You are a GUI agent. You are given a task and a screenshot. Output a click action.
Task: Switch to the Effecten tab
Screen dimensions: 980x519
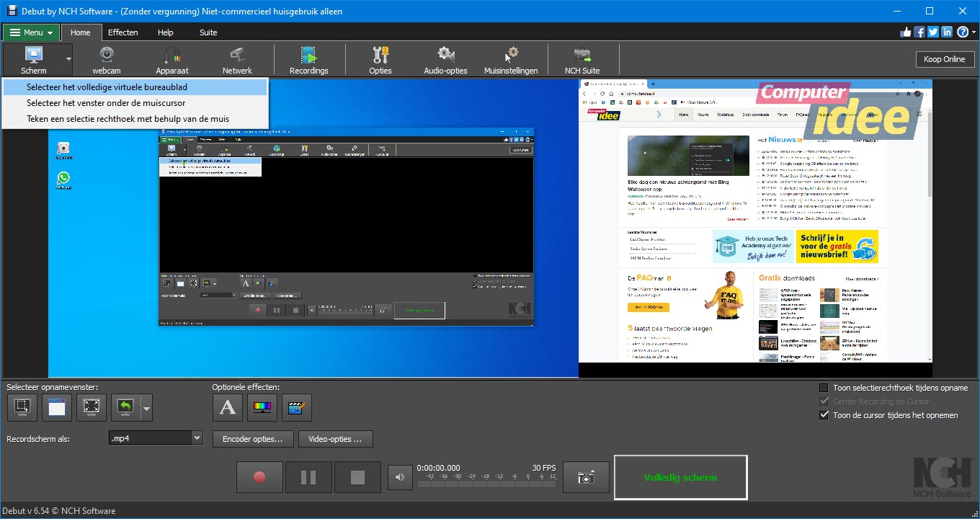tap(122, 32)
